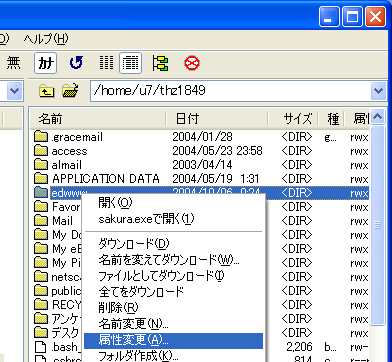
Task: Click the date 2004/01/28
Action: 202,137
